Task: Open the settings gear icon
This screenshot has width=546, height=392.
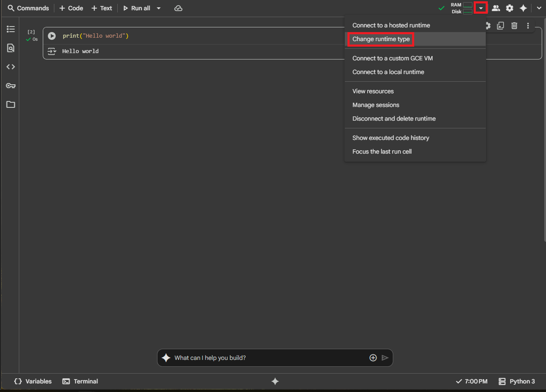Action: [x=510, y=8]
